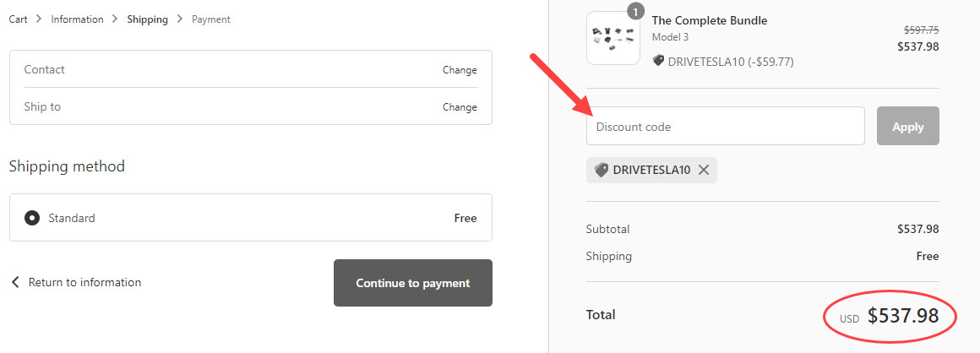980x353 pixels.
Task: Click The Complete Bundle product thumbnail
Action: 613,38
